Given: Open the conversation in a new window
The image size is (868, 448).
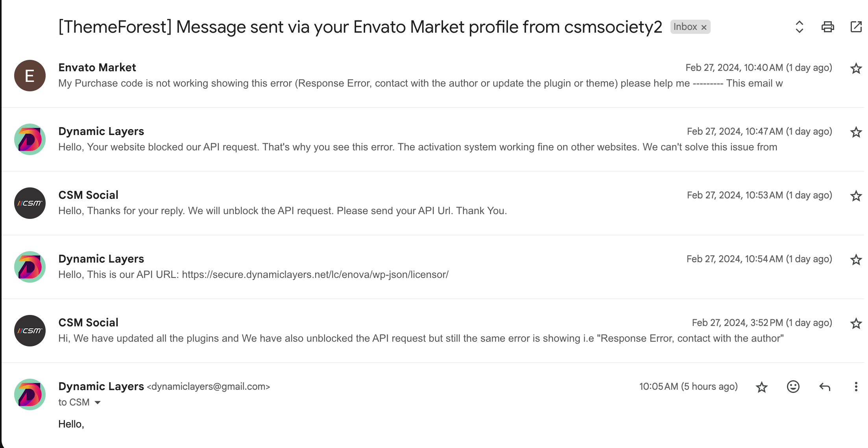Looking at the screenshot, I should [x=856, y=27].
